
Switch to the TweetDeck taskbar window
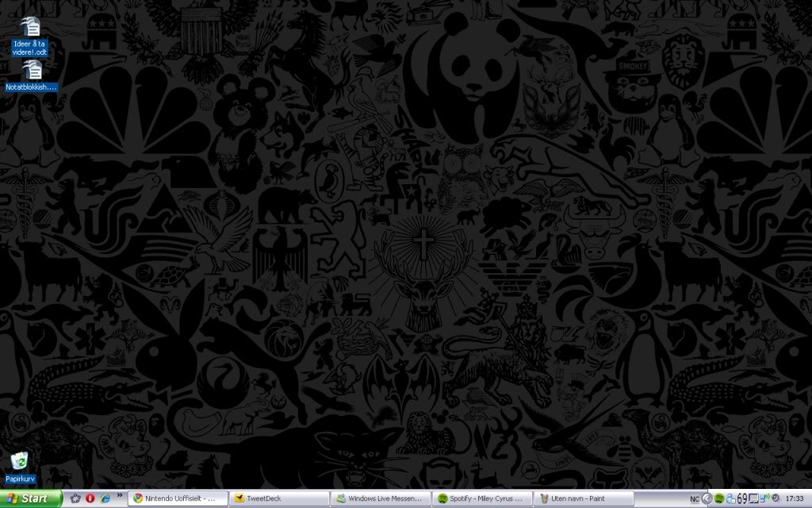click(x=279, y=498)
